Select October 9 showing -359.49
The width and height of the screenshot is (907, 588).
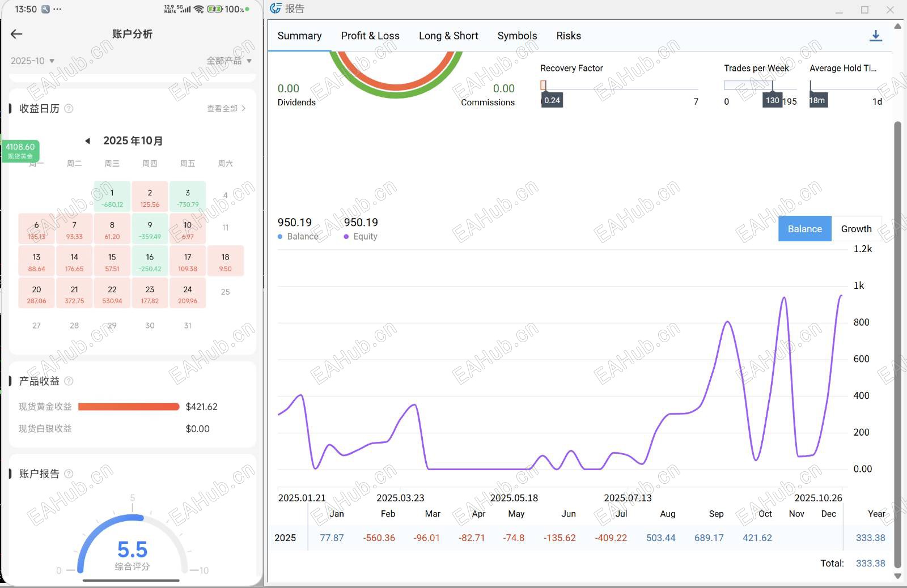tap(150, 229)
